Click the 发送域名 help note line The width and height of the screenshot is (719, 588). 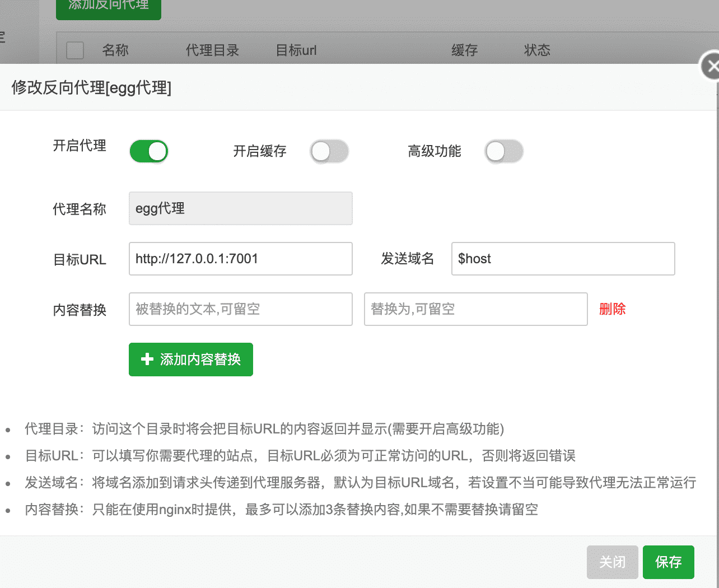(x=361, y=483)
